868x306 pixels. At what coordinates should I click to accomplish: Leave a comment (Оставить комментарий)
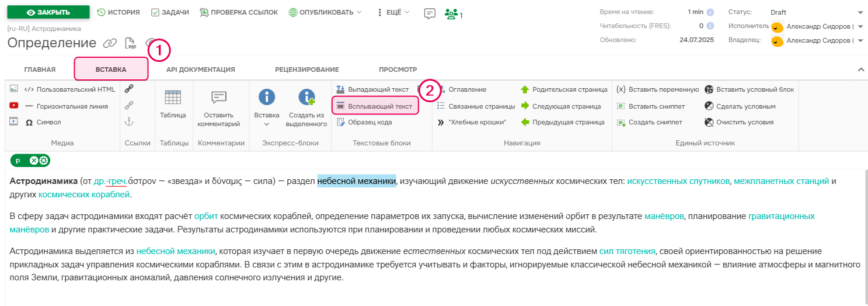click(219, 108)
